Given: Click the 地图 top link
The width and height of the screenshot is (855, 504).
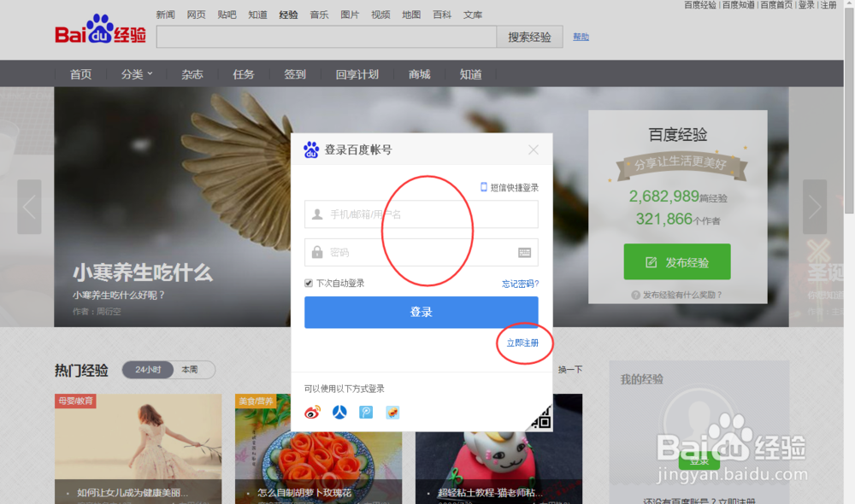Looking at the screenshot, I should (x=411, y=15).
